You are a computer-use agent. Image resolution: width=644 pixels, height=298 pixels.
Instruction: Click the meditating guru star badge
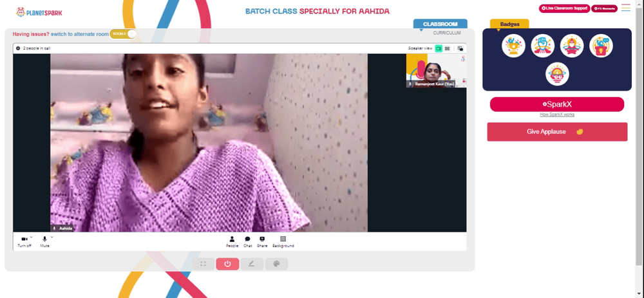pos(572,46)
